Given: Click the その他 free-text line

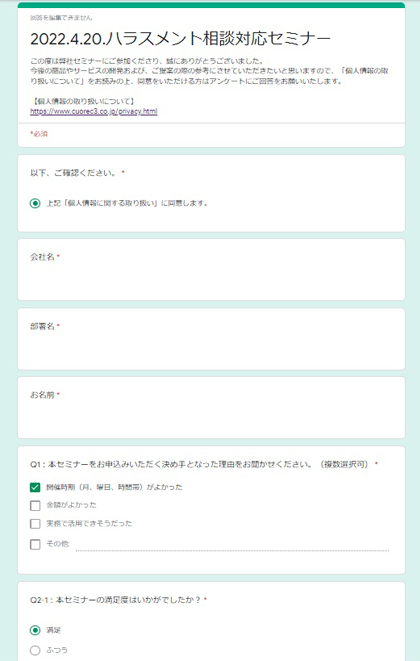Looking at the screenshot, I should [232, 545].
